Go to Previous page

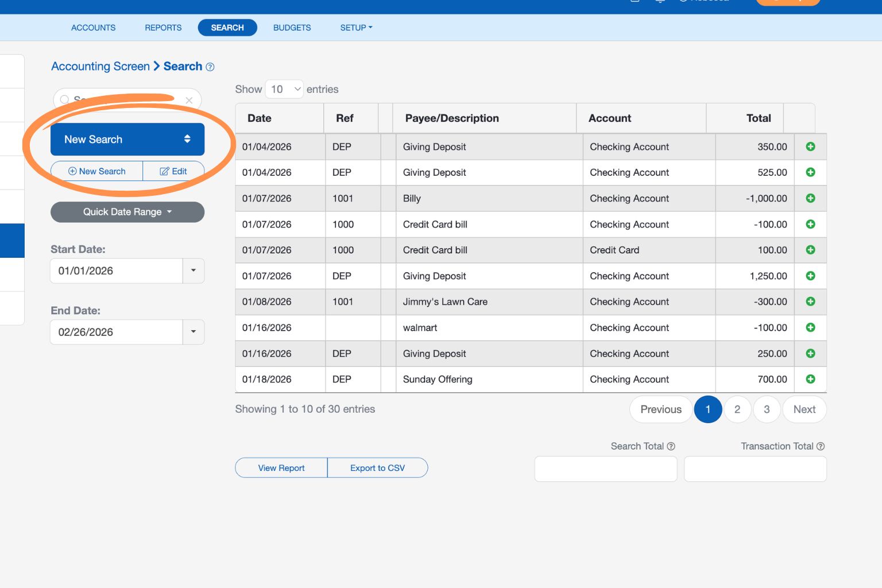pos(661,409)
